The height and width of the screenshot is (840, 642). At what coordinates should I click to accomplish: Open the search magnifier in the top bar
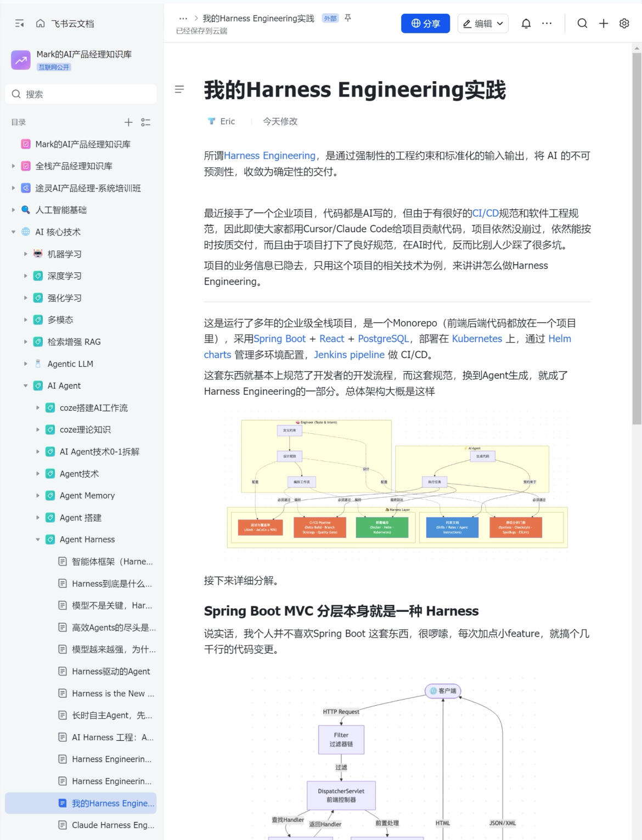583,24
